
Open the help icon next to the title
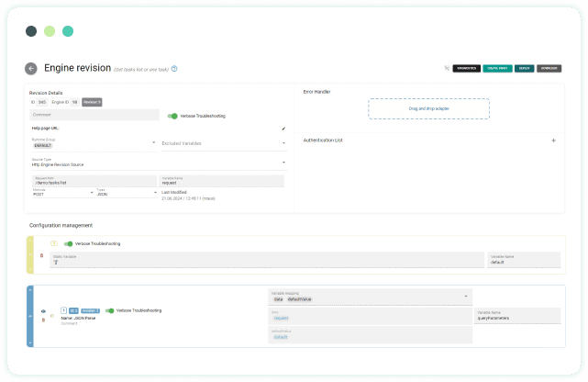point(174,68)
